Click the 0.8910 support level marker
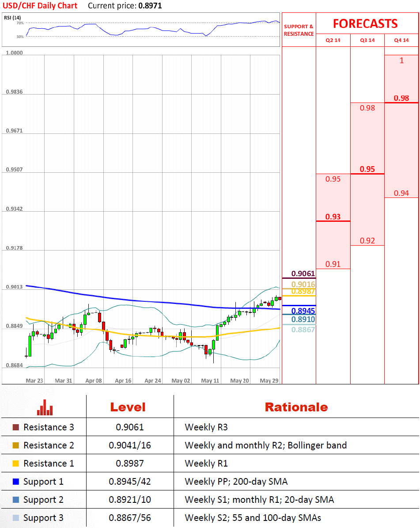The image size is (420, 528). coord(303,319)
